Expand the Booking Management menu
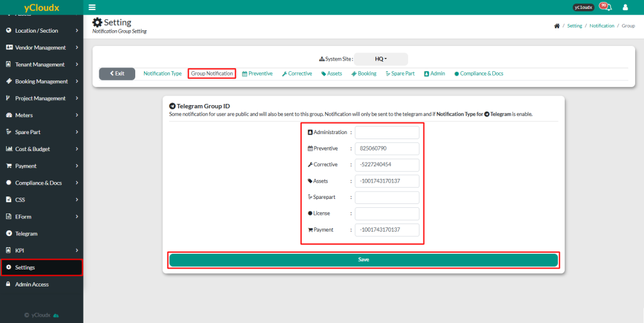Image resolution: width=644 pixels, height=323 pixels. pyautogui.click(x=41, y=81)
